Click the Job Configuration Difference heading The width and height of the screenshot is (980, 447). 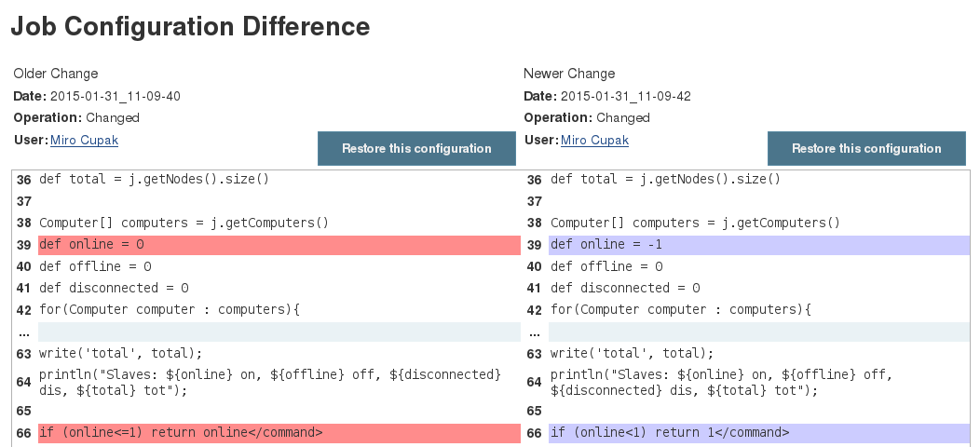coord(190,27)
